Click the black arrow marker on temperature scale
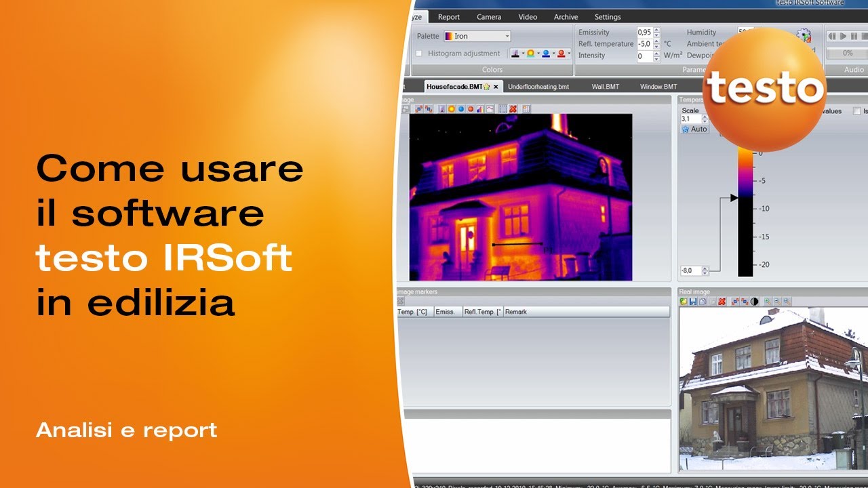This screenshot has width=868, height=488. [734, 197]
